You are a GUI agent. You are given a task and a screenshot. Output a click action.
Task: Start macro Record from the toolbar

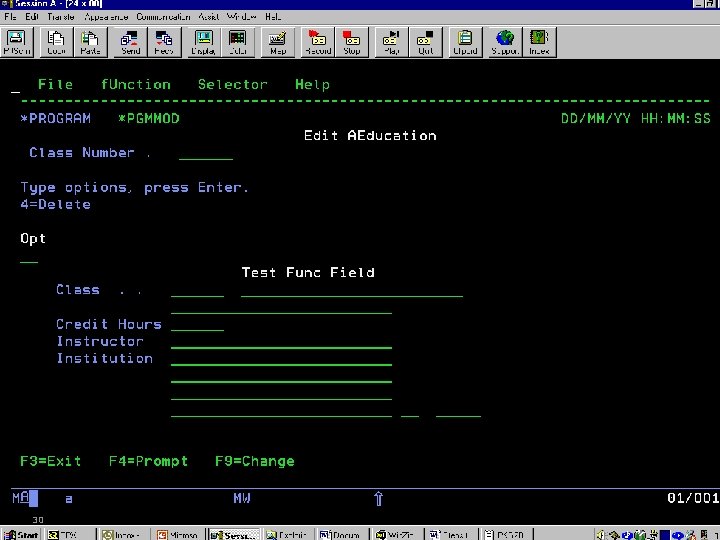(x=318, y=42)
